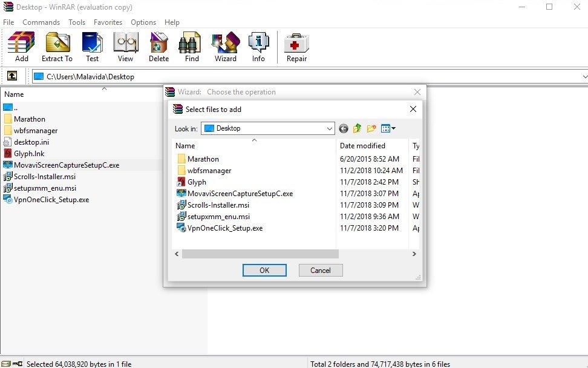The height and width of the screenshot is (368, 588).
Task: Click the scrollbar right arrow in dialog
Action: 414,254
